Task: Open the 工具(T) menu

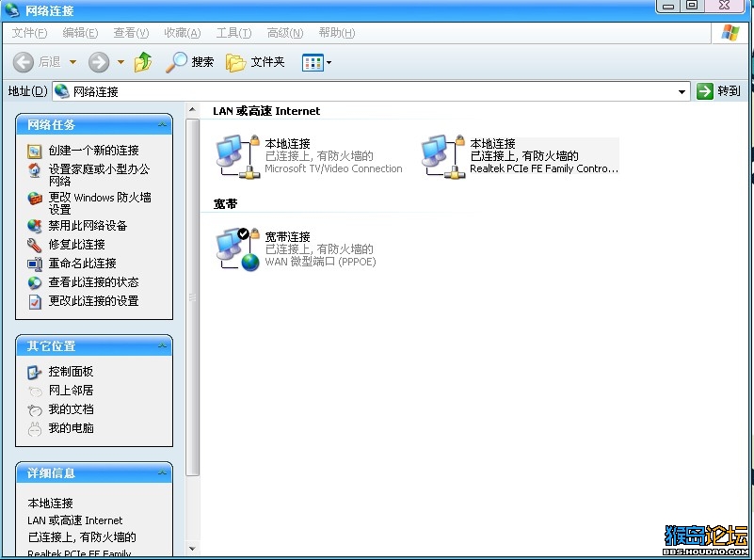Action: click(233, 33)
